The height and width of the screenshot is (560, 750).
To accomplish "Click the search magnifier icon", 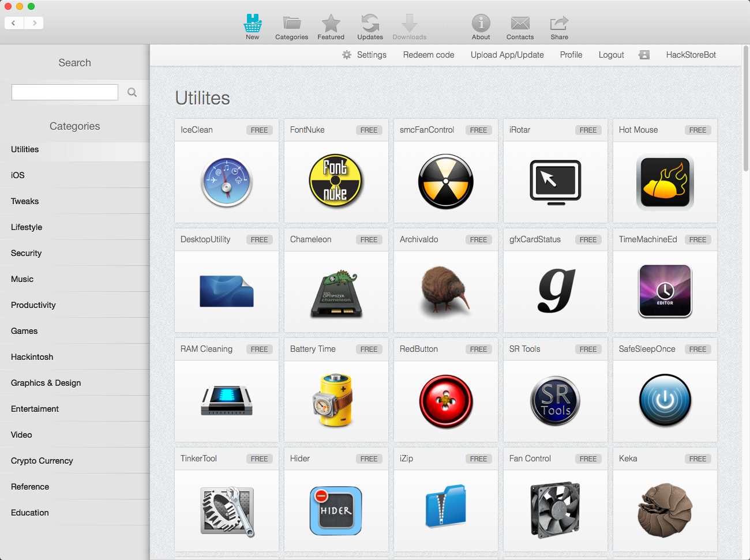I will pyautogui.click(x=132, y=92).
